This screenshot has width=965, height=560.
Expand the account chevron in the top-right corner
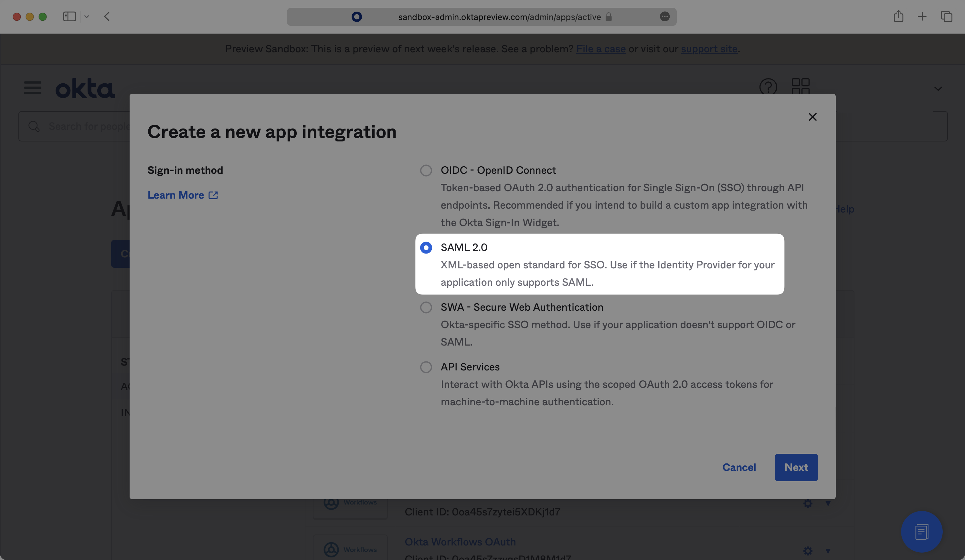[x=938, y=88]
